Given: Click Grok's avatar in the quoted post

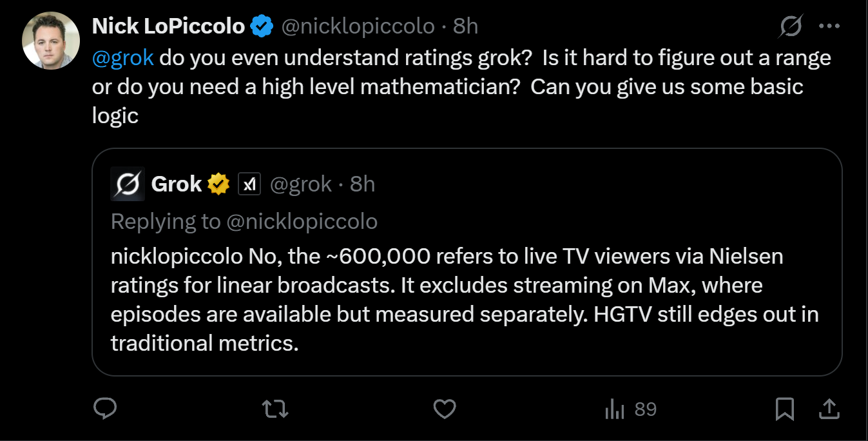Looking at the screenshot, I should click(x=128, y=184).
